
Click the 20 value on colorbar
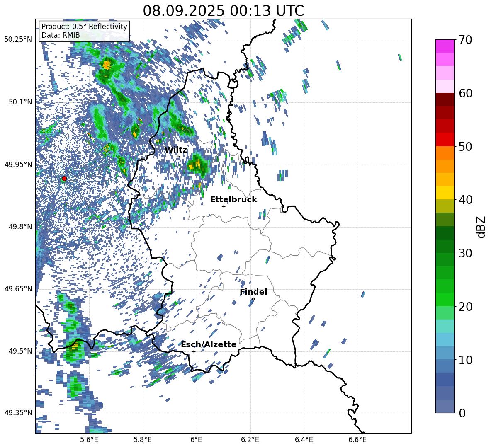465,307
